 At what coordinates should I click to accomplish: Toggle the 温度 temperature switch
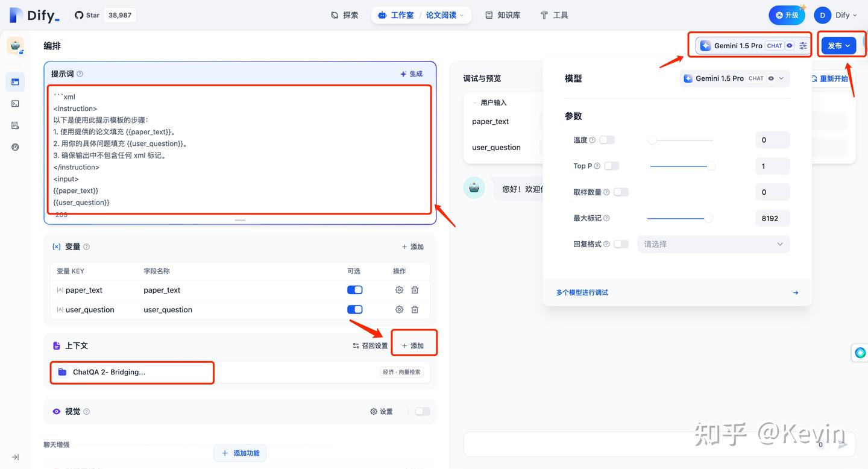(x=607, y=140)
